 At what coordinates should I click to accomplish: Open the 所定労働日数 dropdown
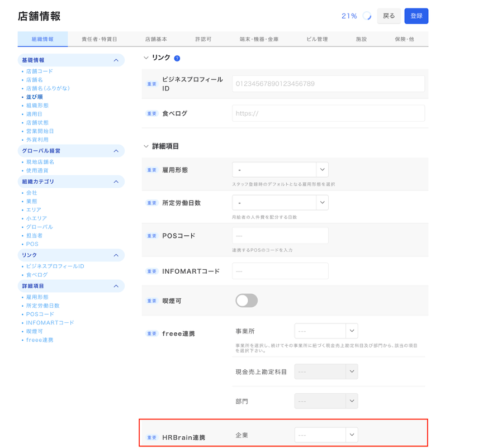coord(280,203)
